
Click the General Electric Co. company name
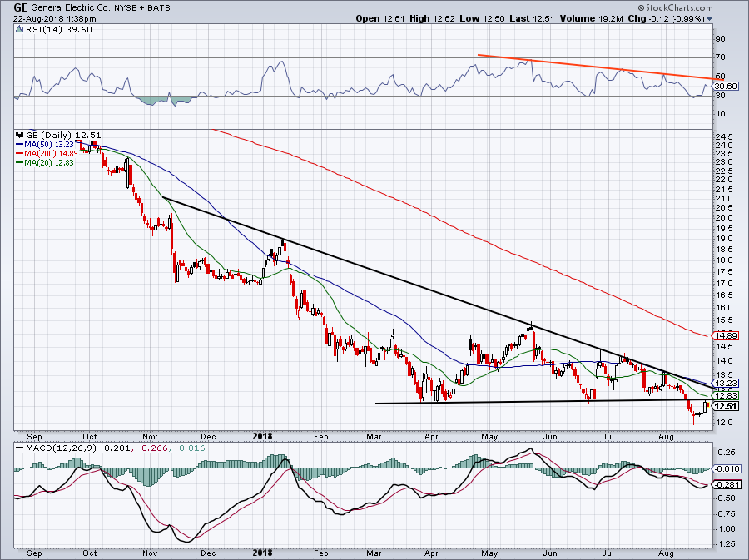(72, 8)
